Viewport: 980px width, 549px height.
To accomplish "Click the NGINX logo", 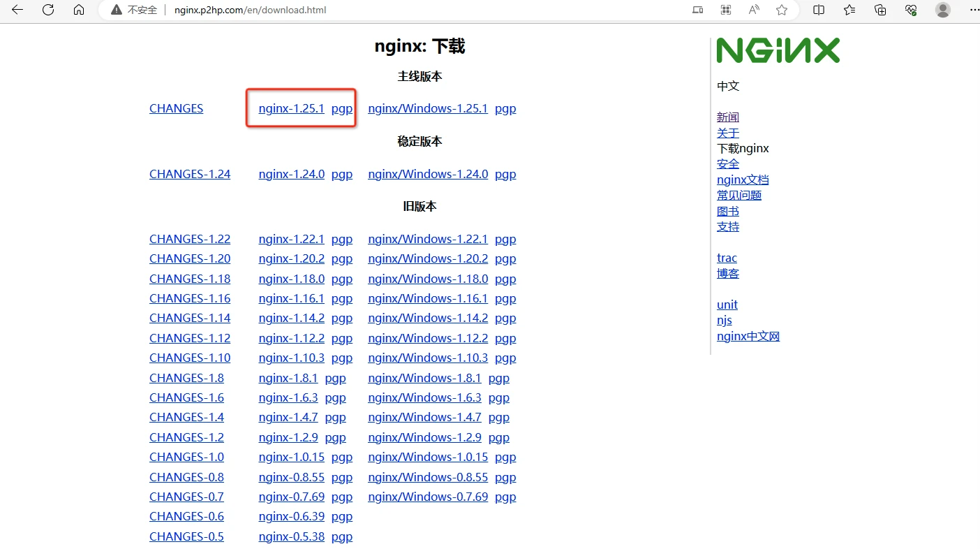I will tap(778, 50).
